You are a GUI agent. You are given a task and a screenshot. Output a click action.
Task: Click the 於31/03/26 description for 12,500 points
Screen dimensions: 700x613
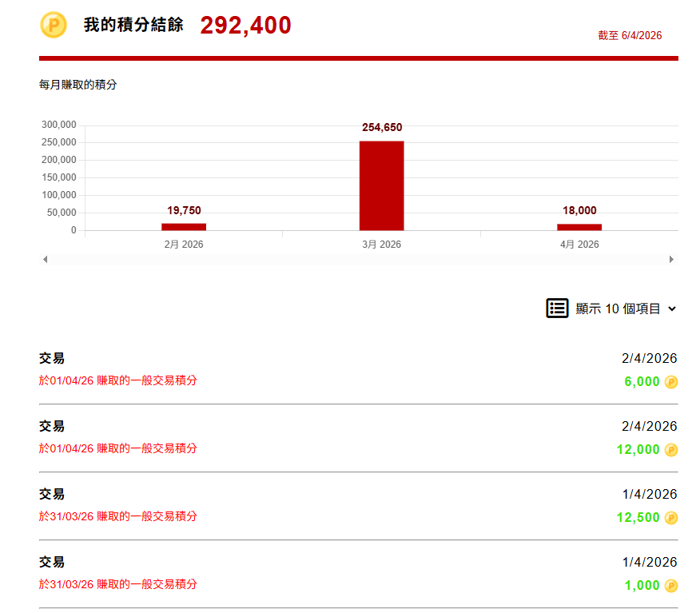pyautogui.click(x=117, y=516)
